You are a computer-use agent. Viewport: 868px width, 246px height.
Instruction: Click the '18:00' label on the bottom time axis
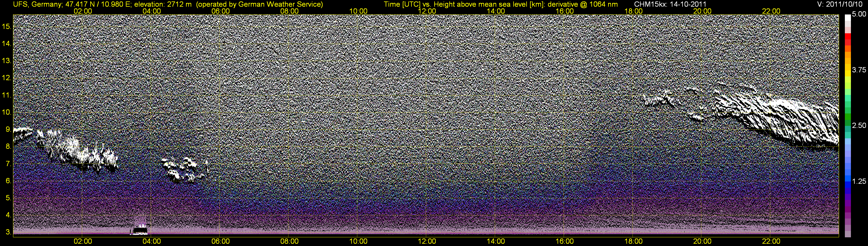[633, 241]
